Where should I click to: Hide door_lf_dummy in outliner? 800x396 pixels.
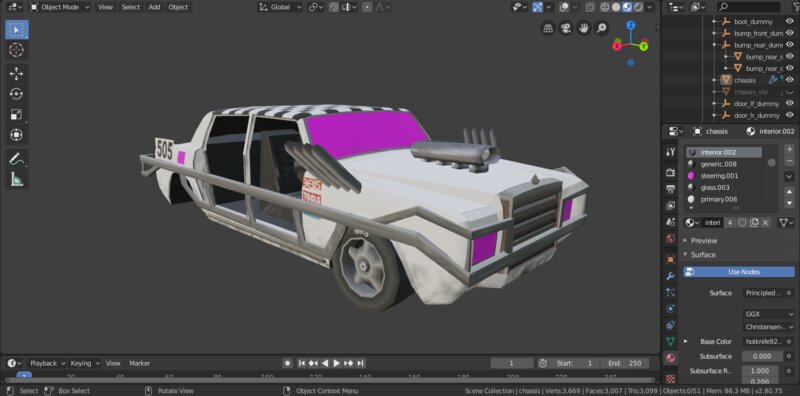pos(790,104)
